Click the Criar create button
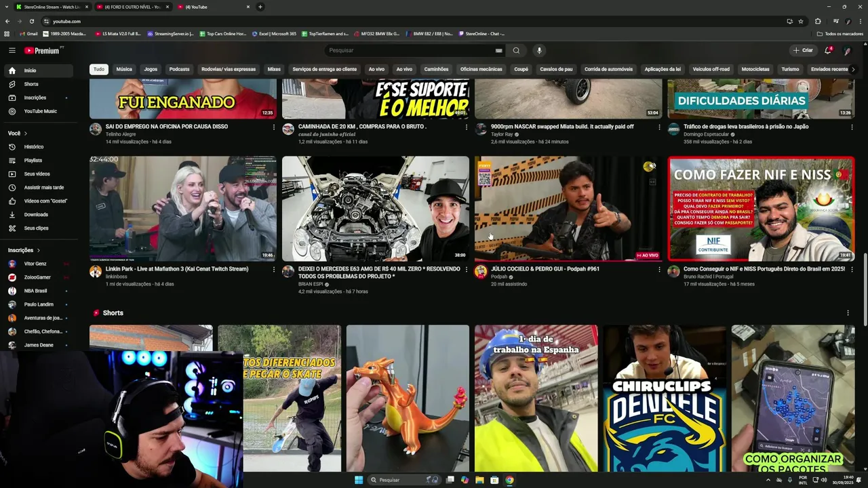The height and width of the screenshot is (488, 868). [x=802, y=50]
